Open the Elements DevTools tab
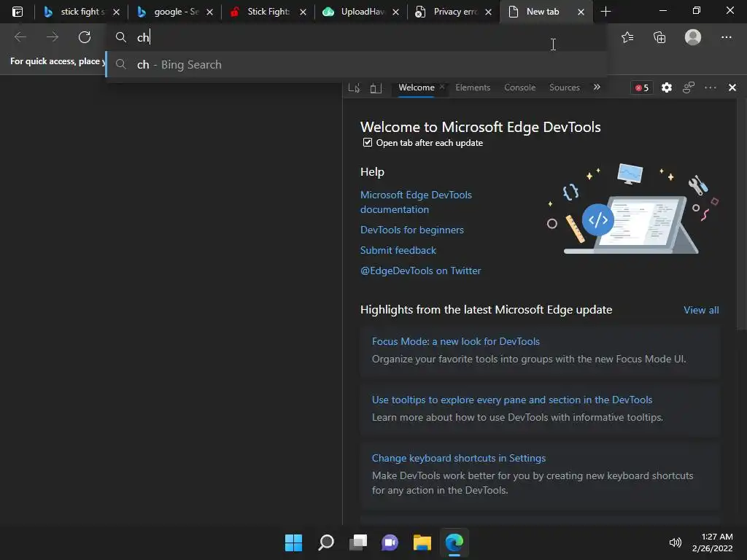Image resolution: width=747 pixels, height=560 pixels. click(x=473, y=87)
